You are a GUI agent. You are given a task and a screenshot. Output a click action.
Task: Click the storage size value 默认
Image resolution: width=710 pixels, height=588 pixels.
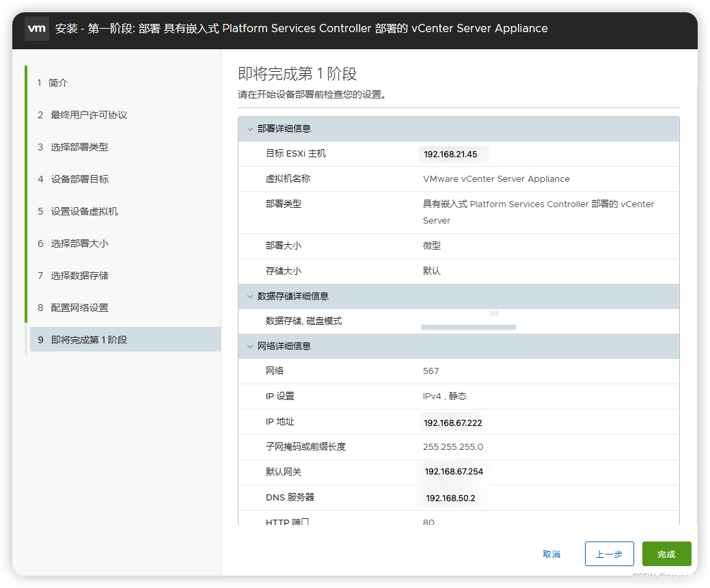[x=431, y=271]
